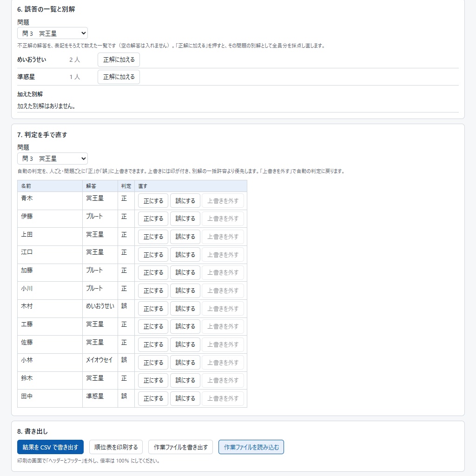The image size is (476, 476).
Task: Select the name cell 小林
Action: click(50, 363)
